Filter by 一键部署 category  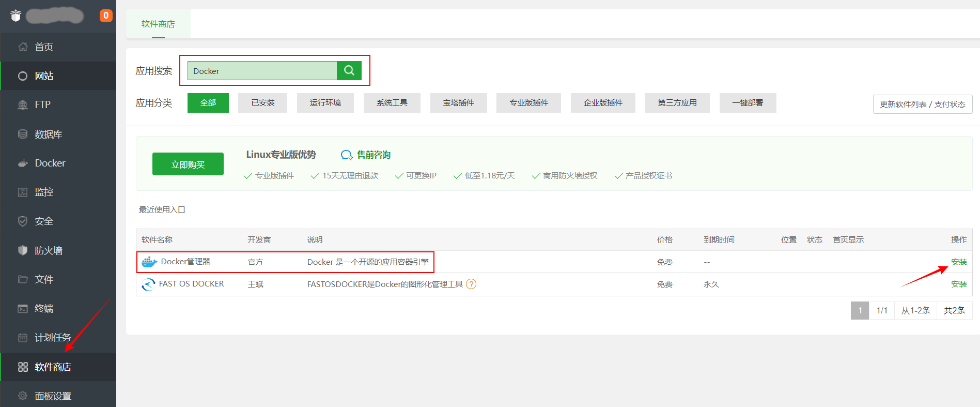coord(748,103)
